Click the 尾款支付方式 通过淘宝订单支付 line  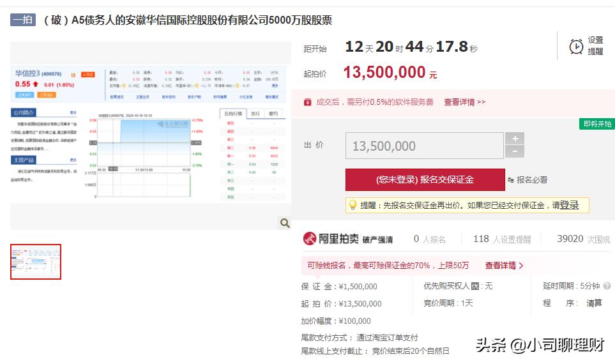tap(360, 338)
